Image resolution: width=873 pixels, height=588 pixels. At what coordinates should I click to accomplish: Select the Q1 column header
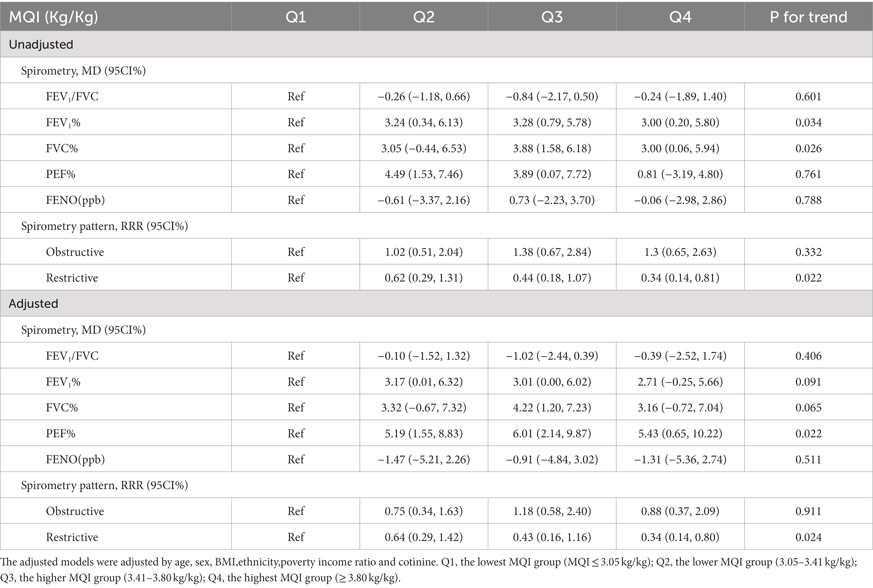pos(296,17)
